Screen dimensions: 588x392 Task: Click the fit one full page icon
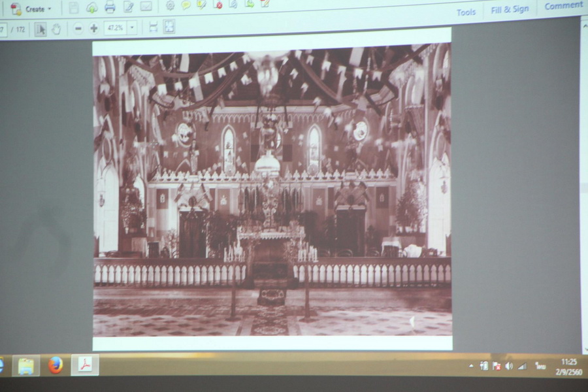tap(169, 27)
